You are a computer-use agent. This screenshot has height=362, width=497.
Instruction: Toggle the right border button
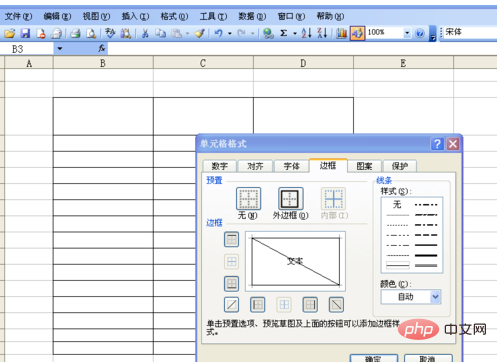(x=310, y=304)
